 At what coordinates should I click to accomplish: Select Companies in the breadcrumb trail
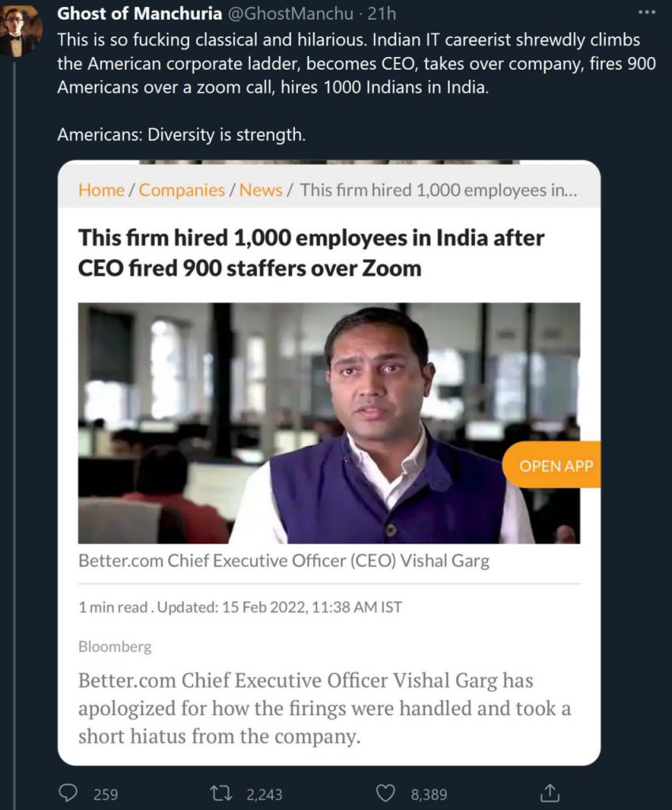(x=182, y=190)
